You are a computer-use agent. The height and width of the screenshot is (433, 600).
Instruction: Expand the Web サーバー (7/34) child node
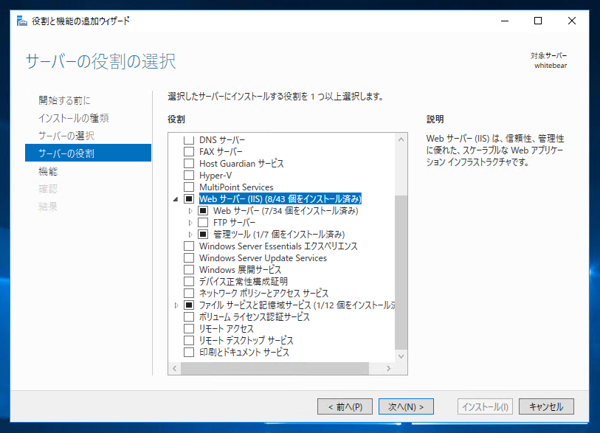pos(190,211)
